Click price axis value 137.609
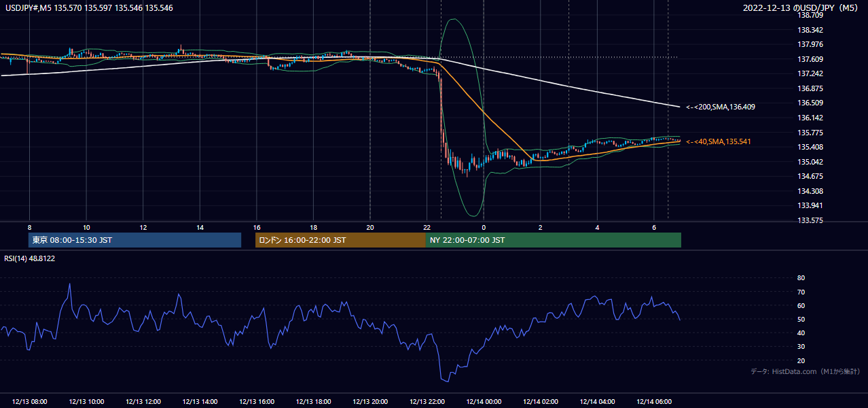 coord(810,59)
